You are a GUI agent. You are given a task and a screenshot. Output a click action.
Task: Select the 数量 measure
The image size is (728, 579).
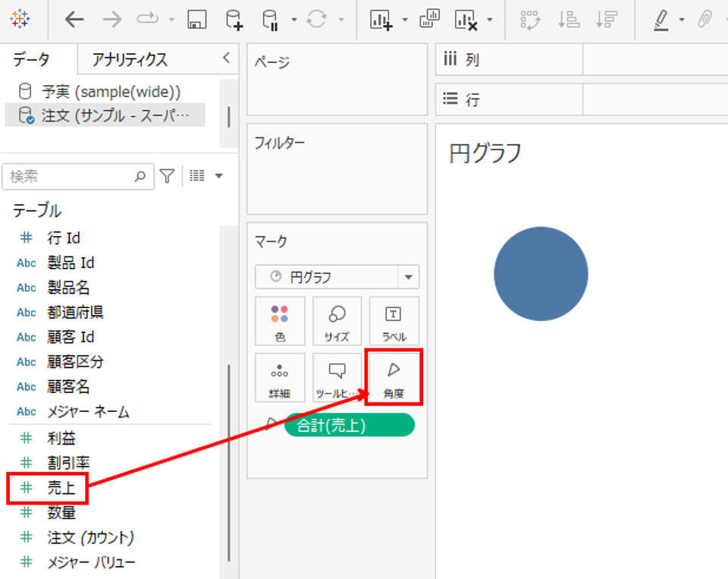pos(61,512)
